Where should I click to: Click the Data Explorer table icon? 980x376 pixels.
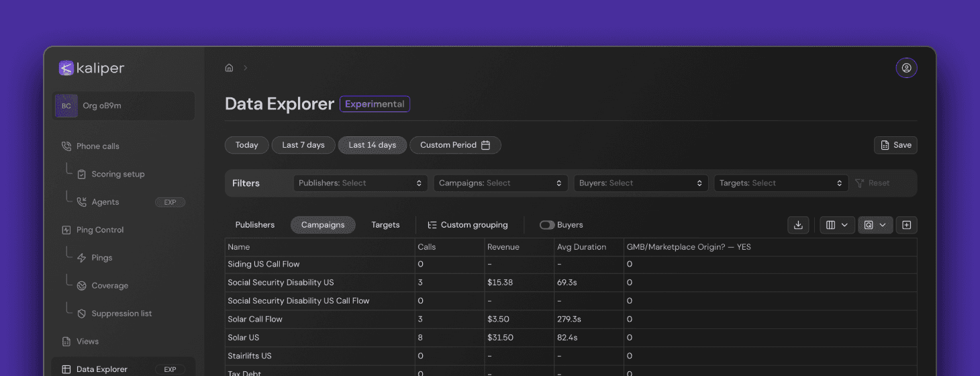click(66, 369)
